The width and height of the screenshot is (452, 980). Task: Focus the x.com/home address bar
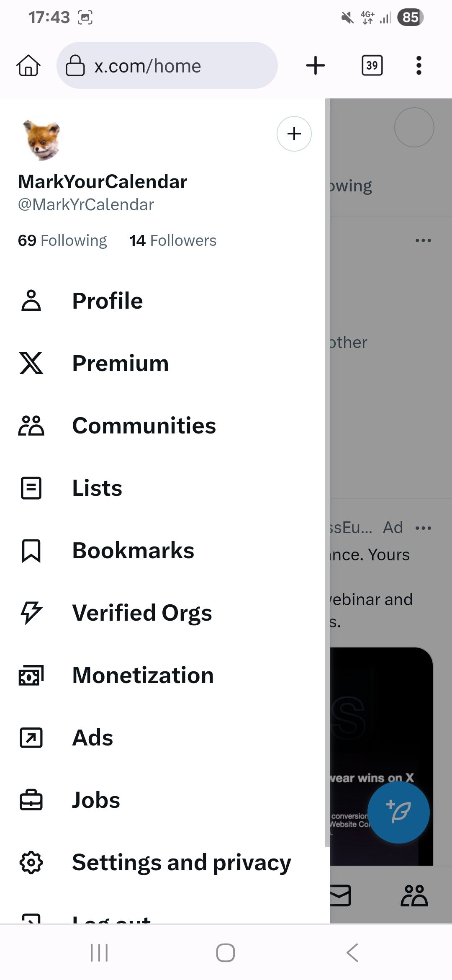tap(167, 65)
